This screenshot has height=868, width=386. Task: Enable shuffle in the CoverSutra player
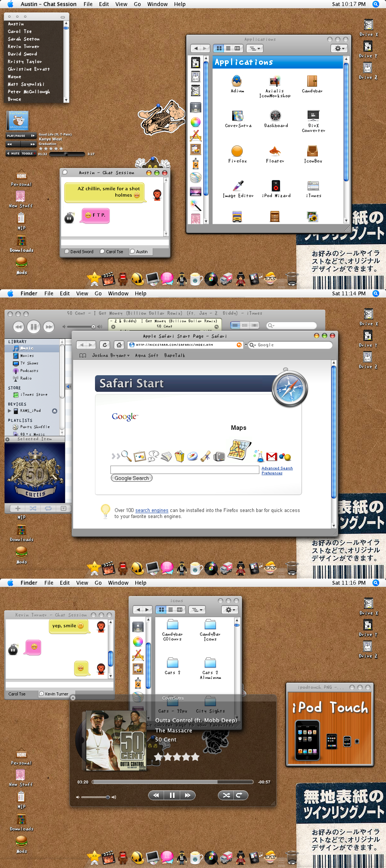[x=226, y=795]
